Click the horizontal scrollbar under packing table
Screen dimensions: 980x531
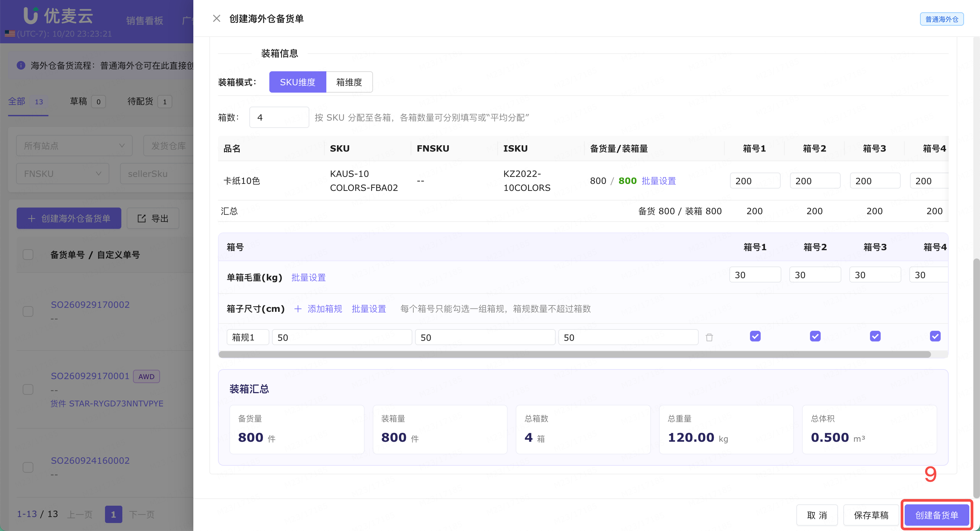(574, 354)
